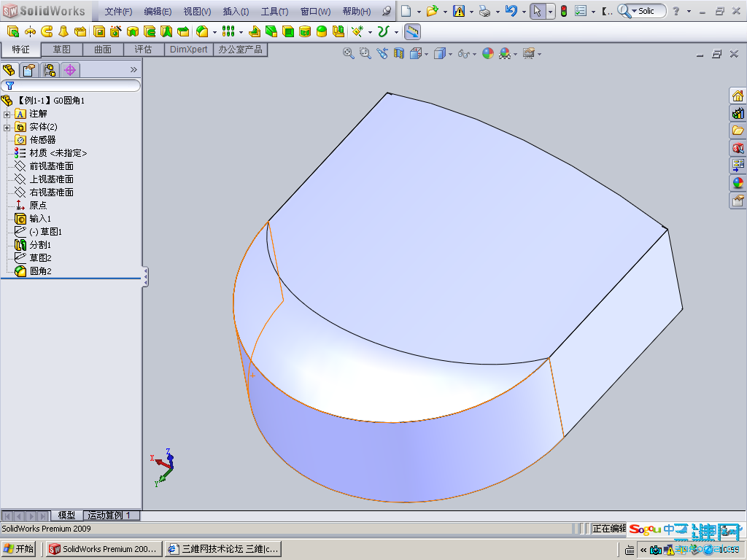
Task: Toggle the Section View icon
Action: (399, 54)
